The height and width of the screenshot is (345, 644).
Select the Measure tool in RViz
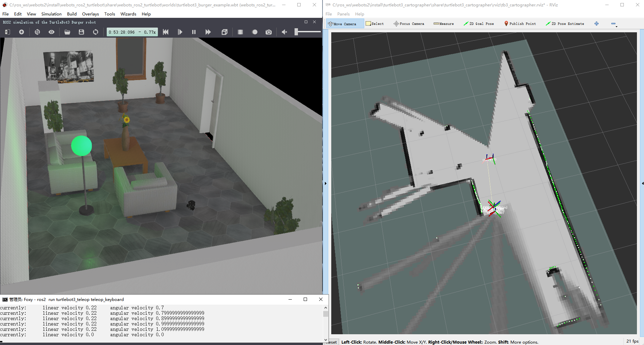(x=443, y=24)
